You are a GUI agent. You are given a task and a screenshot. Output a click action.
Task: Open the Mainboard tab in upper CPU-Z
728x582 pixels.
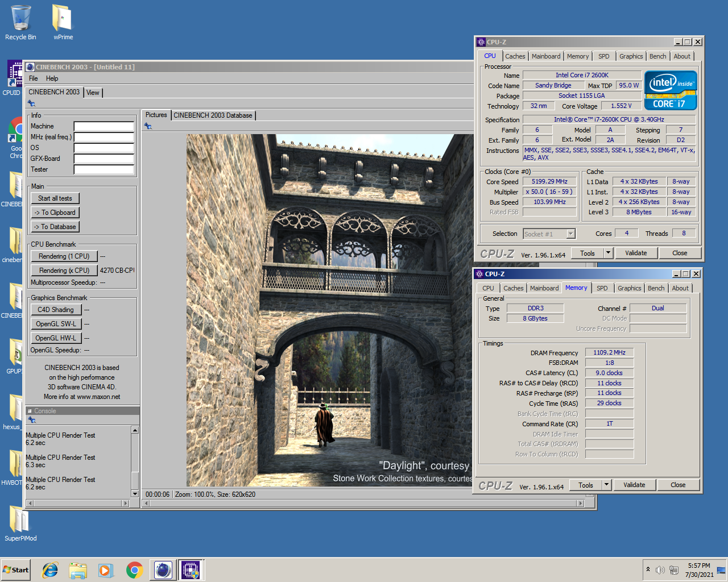546,56
